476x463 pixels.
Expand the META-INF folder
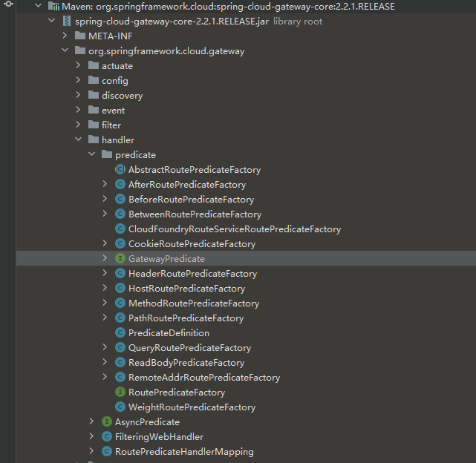click(65, 36)
